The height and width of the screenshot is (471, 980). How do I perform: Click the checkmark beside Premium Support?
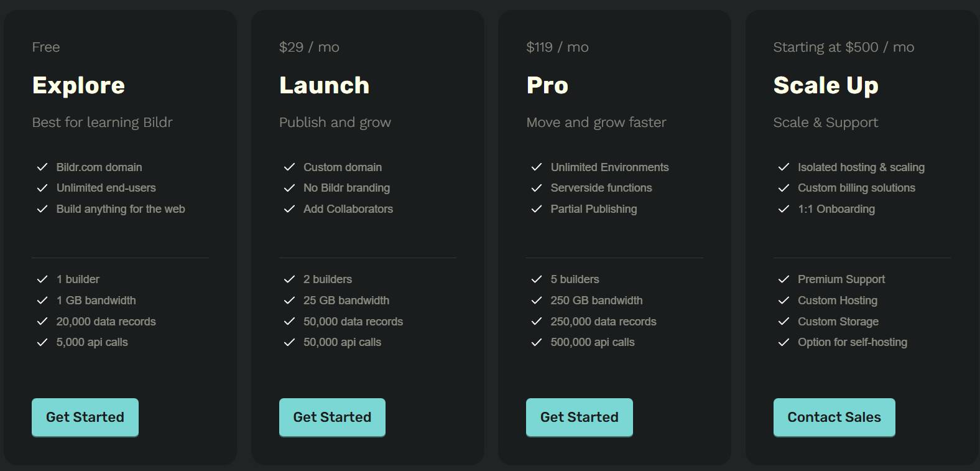click(x=784, y=279)
